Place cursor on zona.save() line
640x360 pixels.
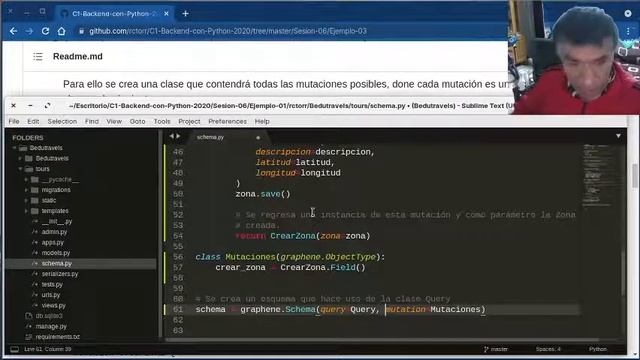coord(263,194)
